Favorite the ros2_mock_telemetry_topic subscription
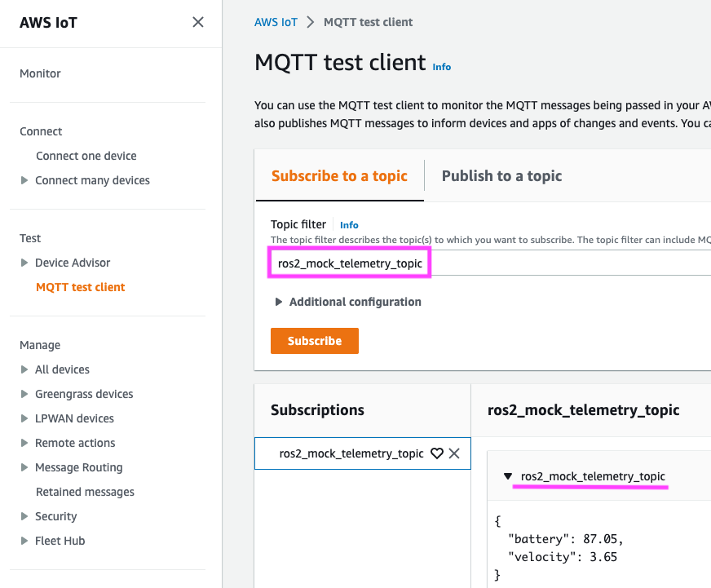 tap(436, 453)
